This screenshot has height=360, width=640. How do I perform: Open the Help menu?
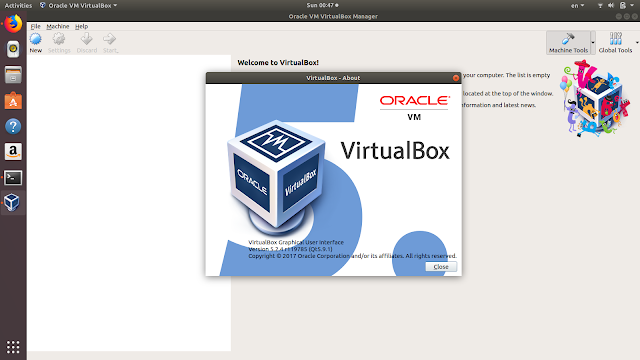pos(81,26)
